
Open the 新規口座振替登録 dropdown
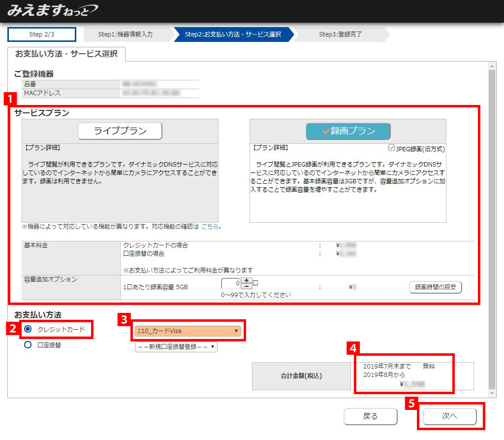176,347
